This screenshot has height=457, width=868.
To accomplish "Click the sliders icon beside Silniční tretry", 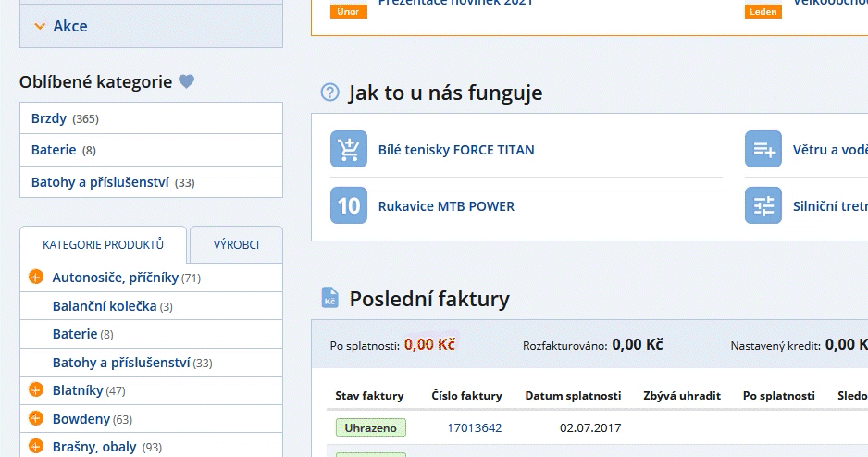I will pos(763,205).
